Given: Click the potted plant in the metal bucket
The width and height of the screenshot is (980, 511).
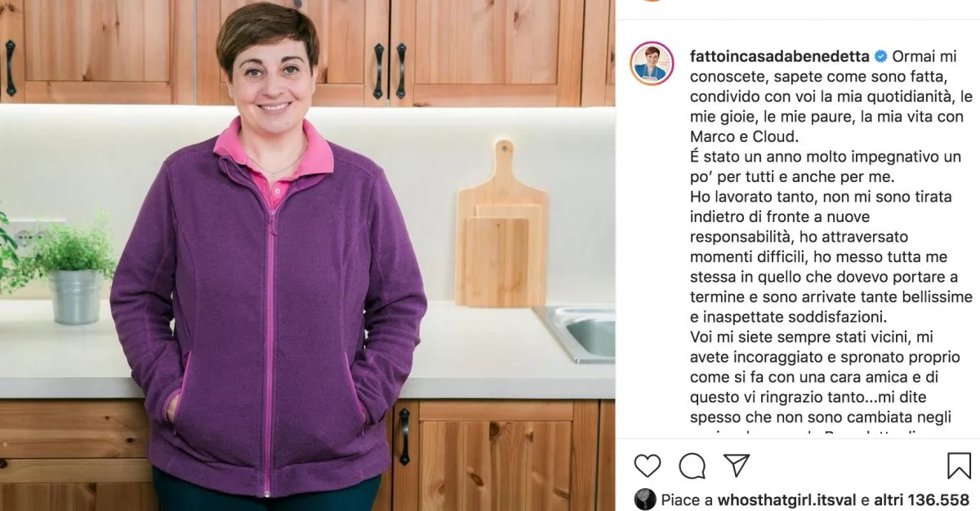Looking at the screenshot, I should tap(73, 267).
